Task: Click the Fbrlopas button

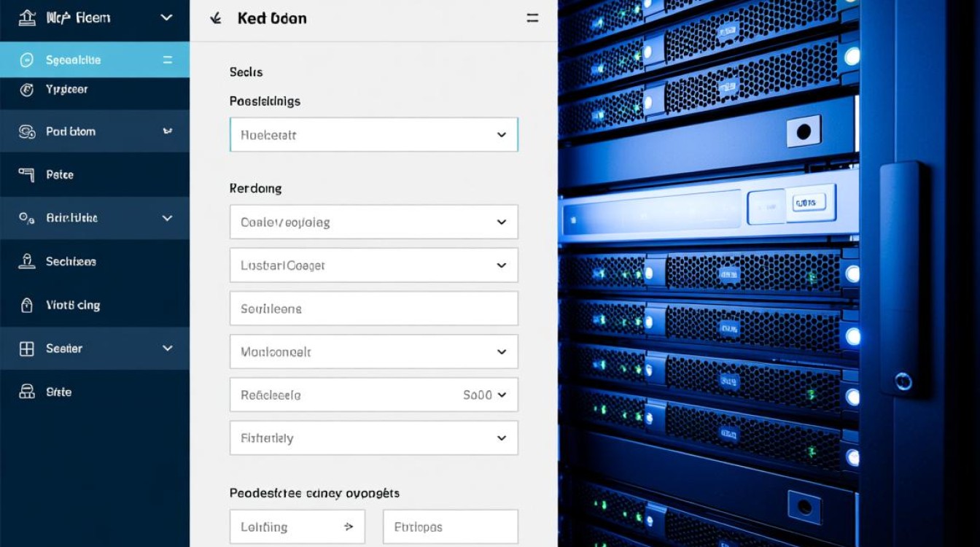Action: click(450, 527)
